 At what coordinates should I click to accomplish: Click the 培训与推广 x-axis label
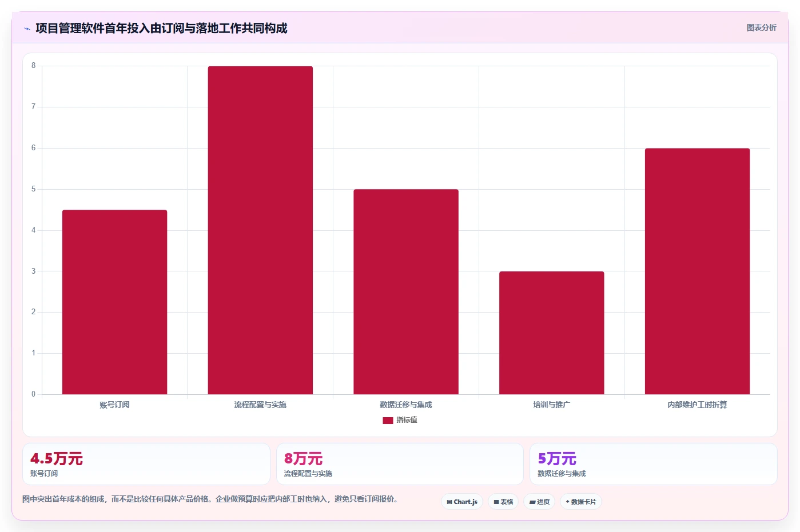[552, 405]
